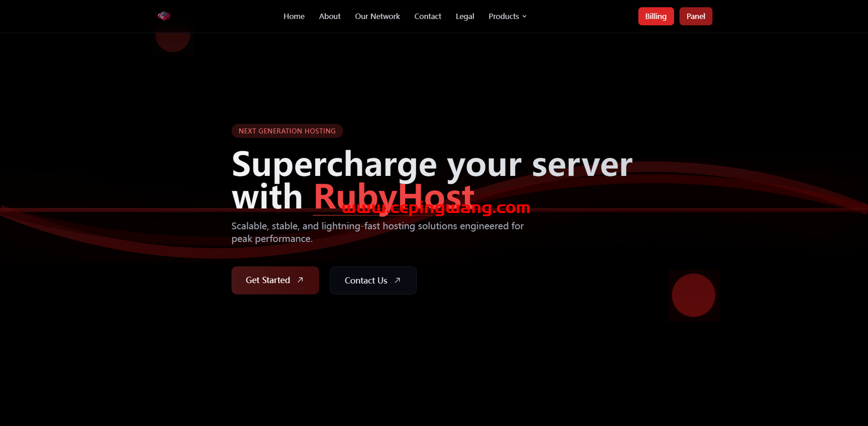The image size is (868, 426).
Task: Go to the Home page
Action: pyautogui.click(x=294, y=16)
